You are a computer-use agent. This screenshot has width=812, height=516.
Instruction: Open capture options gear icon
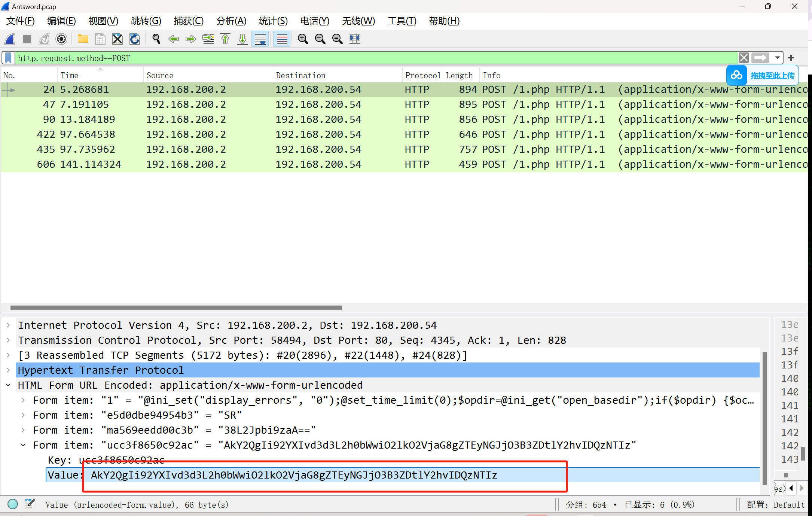click(x=61, y=39)
